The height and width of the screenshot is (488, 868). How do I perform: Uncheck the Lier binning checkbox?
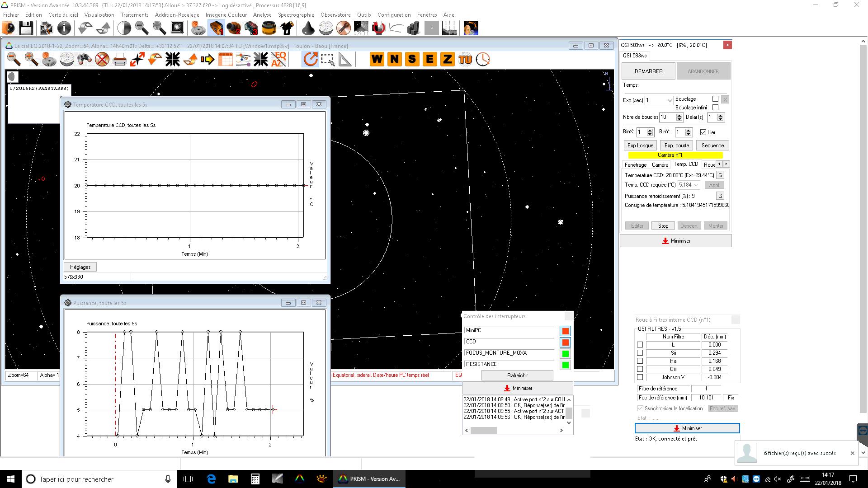[703, 132]
